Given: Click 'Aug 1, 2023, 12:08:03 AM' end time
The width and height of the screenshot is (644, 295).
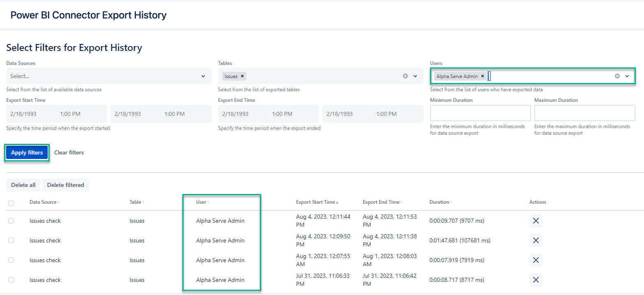Looking at the screenshot, I should [390, 260].
